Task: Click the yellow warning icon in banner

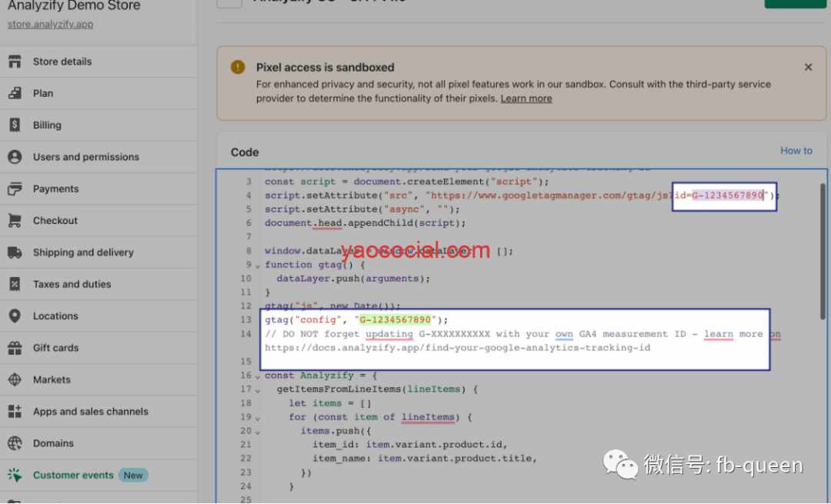Action: tap(238, 67)
